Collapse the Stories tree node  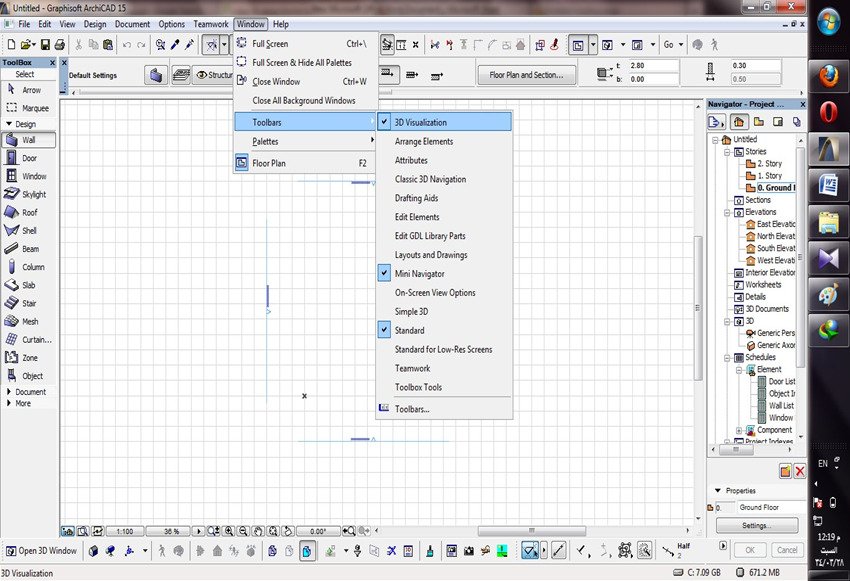(726, 152)
